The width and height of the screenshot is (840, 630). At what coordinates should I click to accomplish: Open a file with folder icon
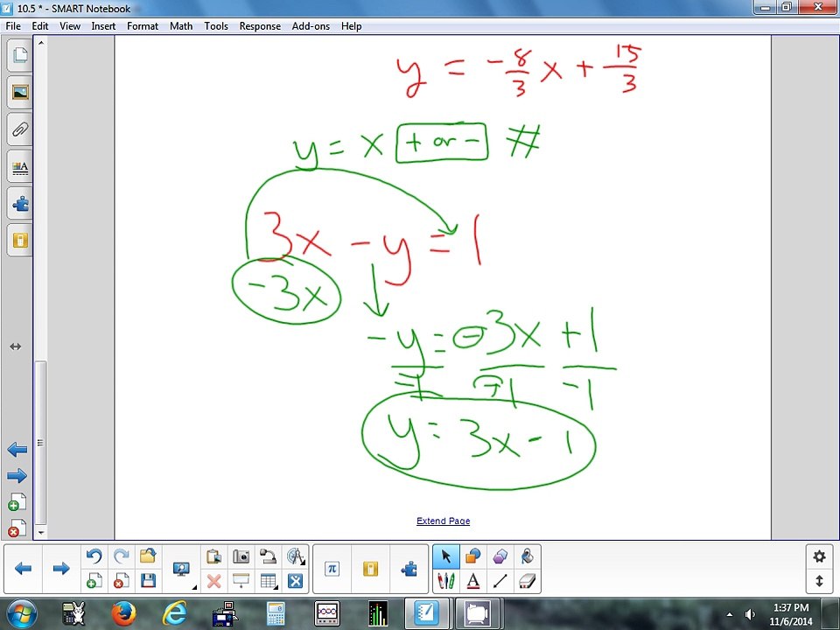(148, 556)
